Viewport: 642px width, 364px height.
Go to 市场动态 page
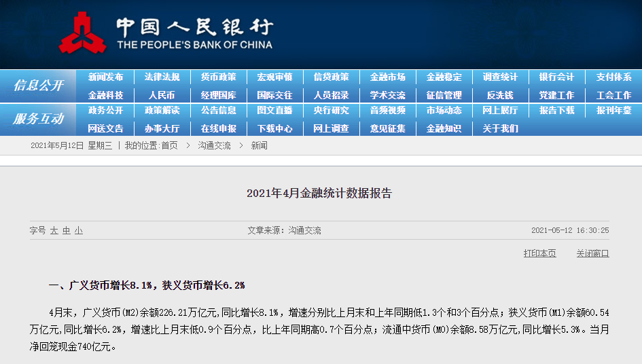click(444, 111)
